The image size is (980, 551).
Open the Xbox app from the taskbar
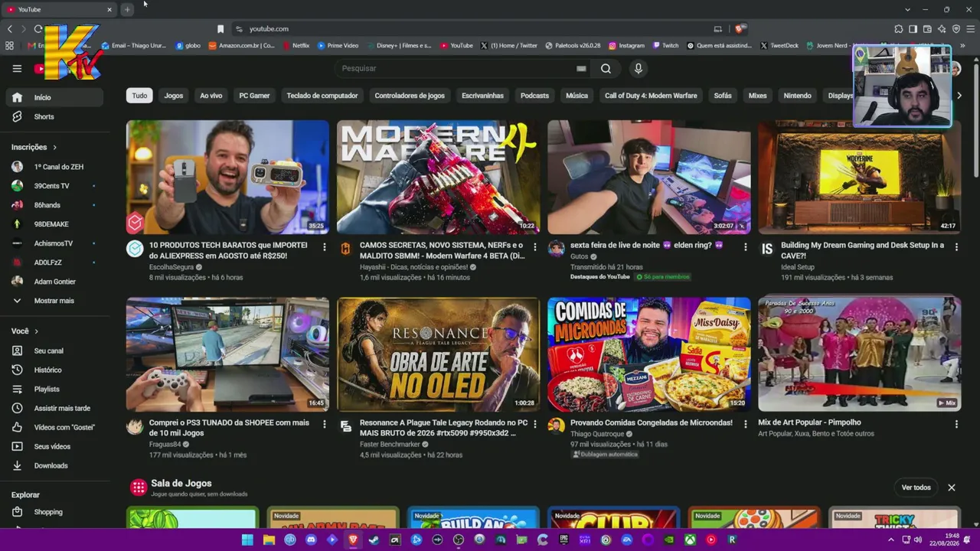(690, 540)
